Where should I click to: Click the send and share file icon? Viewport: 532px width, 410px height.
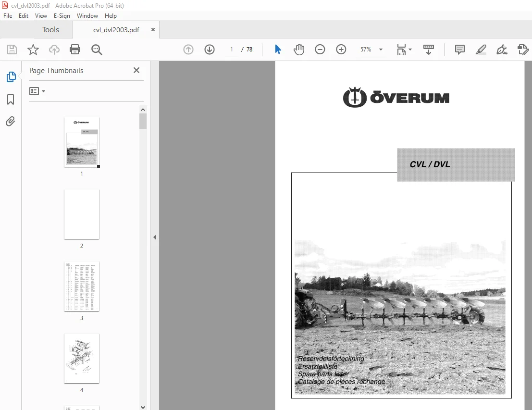523,50
